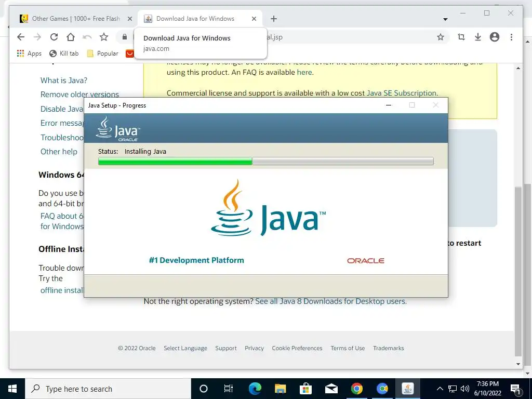Viewport: 532px width, 399px height.
Task: Open Remove older versions link
Action: pyautogui.click(x=79, y=95)
